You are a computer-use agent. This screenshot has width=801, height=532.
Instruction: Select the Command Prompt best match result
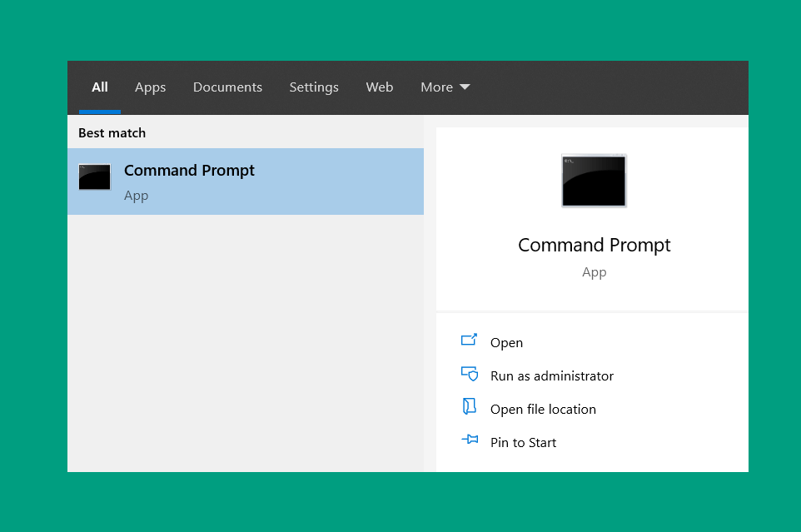245,181
